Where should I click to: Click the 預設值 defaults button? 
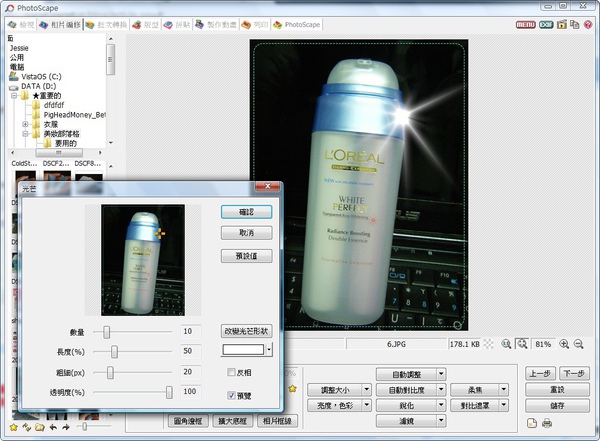point(246,256)
